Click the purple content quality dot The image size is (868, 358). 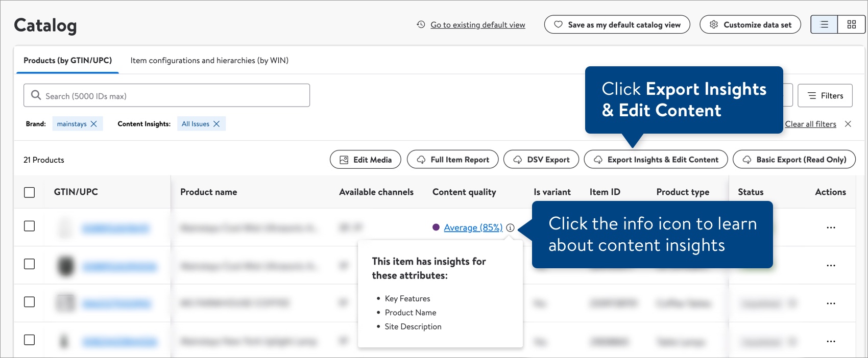436,227
